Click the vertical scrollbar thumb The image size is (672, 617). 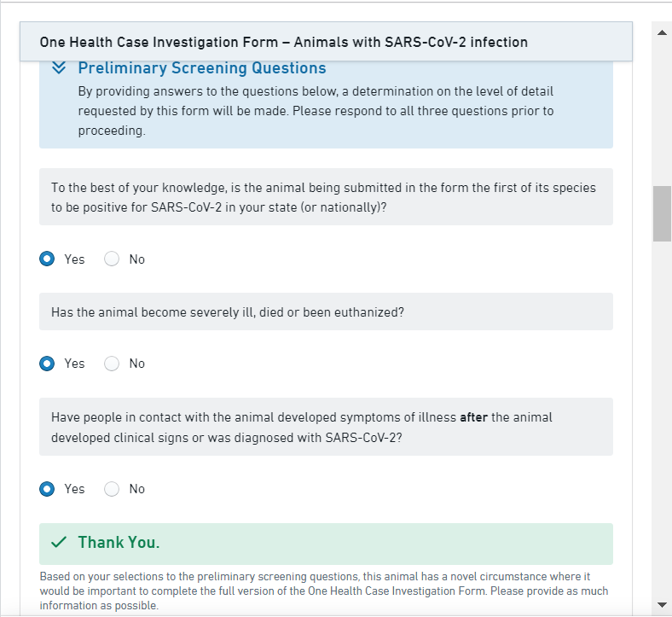point(662,213)
